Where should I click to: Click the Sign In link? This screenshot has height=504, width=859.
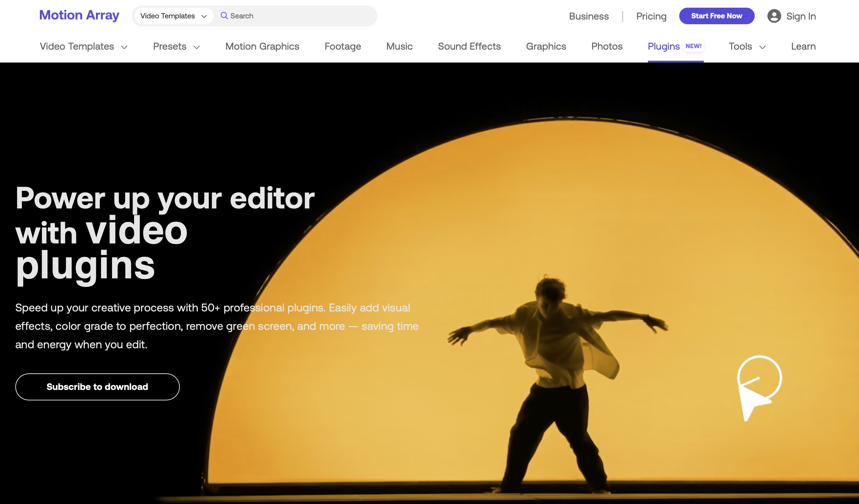pos(801,16)
